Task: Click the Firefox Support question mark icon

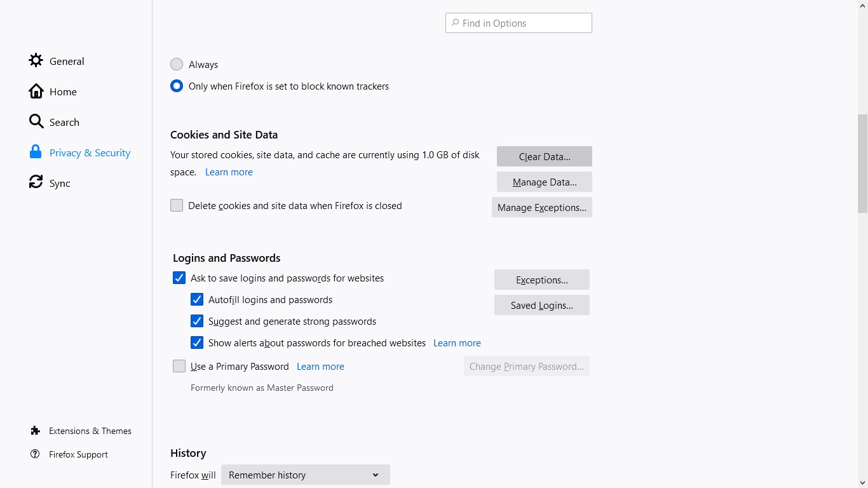Action: (x=36, y=454)
